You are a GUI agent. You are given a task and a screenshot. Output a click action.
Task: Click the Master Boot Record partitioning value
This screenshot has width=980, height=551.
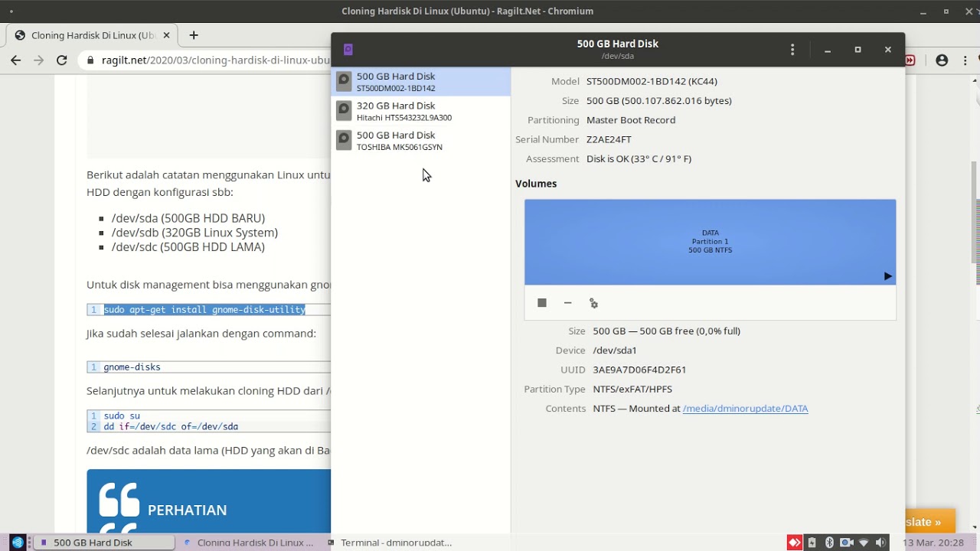pyautogui.click(x=631, y=120)
